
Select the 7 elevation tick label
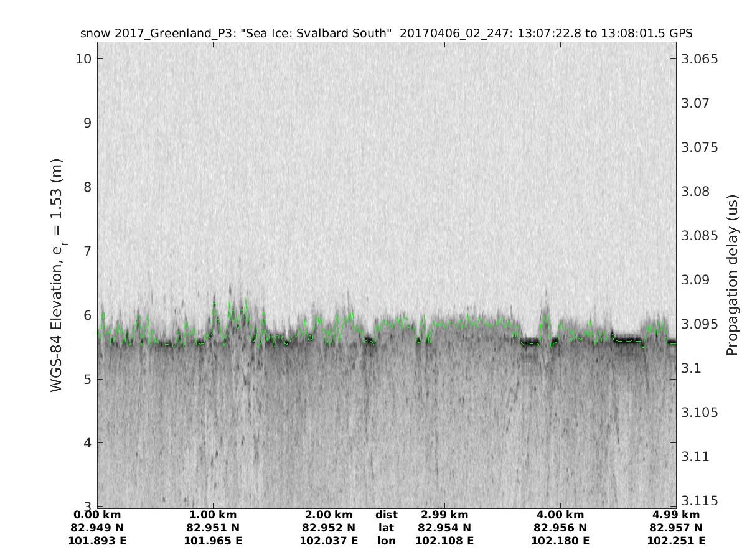(x=88, y=251)
